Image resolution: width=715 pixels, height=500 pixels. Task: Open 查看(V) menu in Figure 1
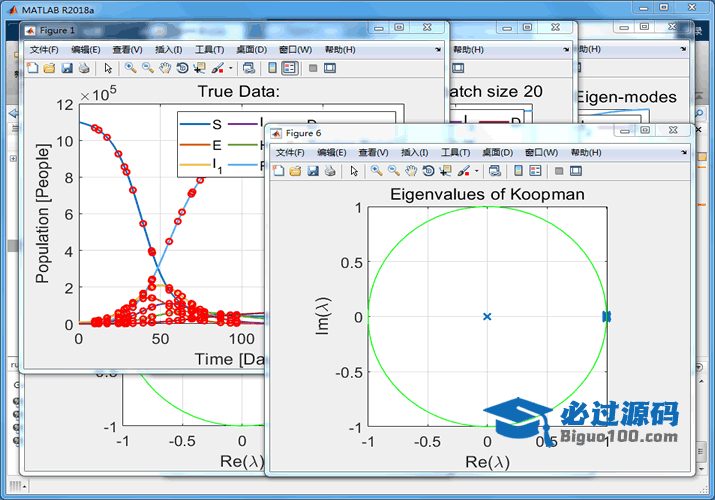coord(127,50)
